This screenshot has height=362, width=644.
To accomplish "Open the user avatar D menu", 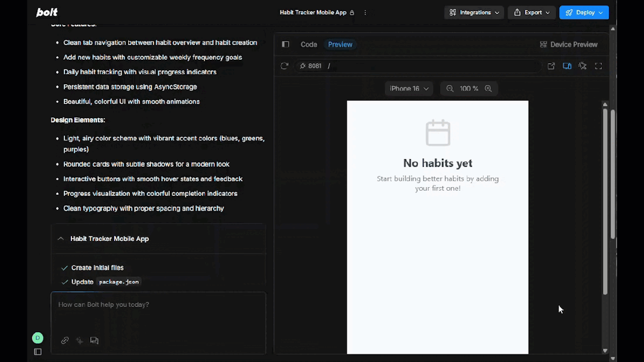I will (38, 338).
